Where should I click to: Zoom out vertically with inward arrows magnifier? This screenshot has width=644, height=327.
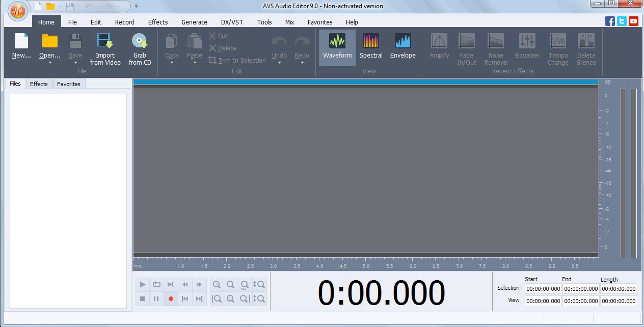(x=259, y=299)
